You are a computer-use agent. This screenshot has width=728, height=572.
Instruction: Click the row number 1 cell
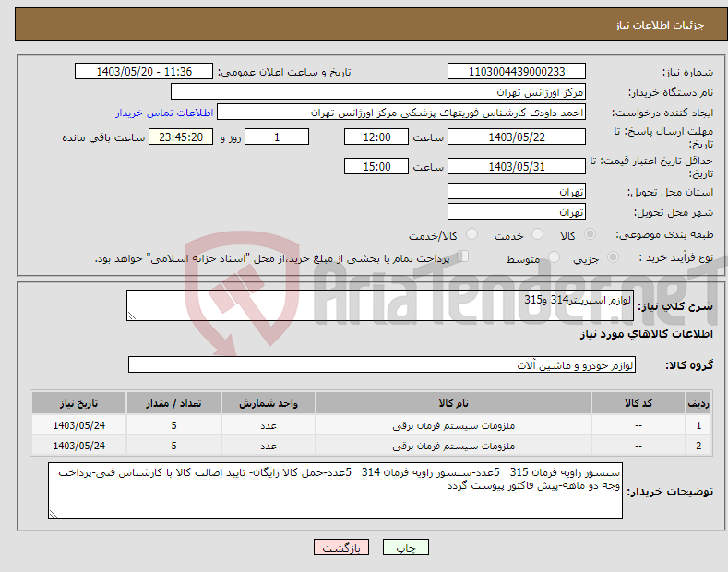tap(698, 425)
